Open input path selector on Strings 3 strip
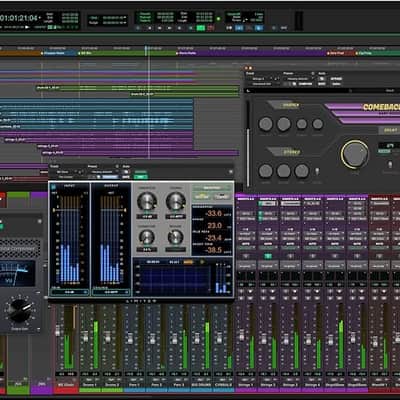This screenshot has height=400, width=400. point(290,234)
